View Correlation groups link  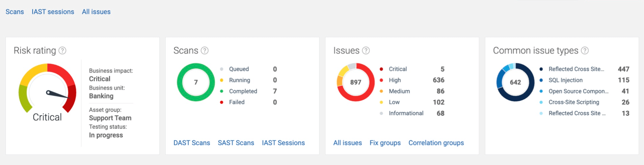pos(436,143)
